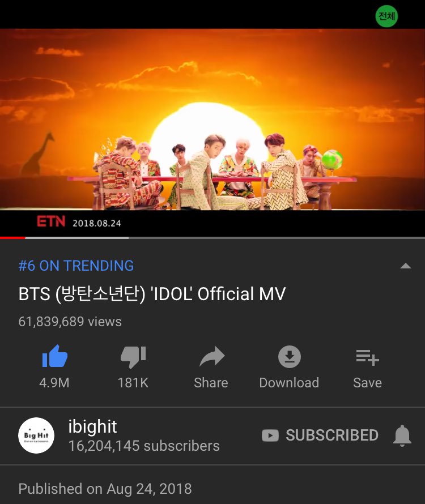Click the YouTube logo beside SUBSCRIBED
The height and width of the screenshot is (504, 425).
point(270,435)
